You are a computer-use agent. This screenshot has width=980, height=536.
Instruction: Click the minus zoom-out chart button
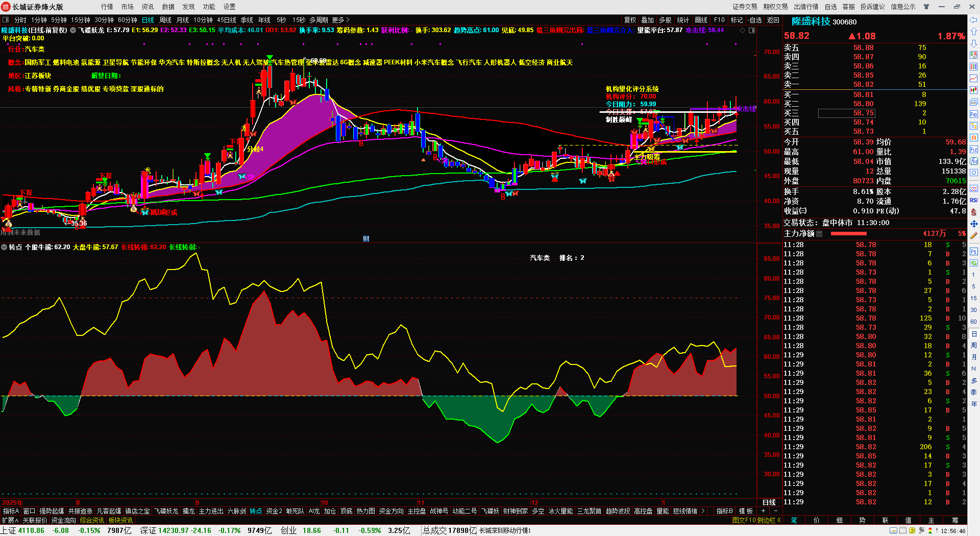776,511
